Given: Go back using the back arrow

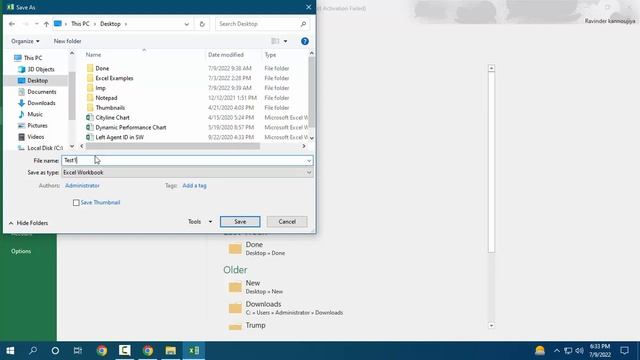Looking at the screenshot, I should point(12,24).
